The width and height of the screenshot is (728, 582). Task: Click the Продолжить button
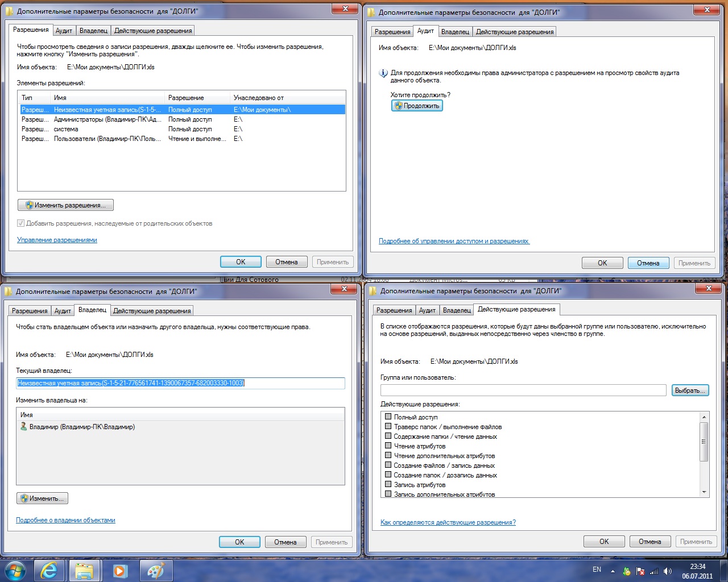point(417,106)
